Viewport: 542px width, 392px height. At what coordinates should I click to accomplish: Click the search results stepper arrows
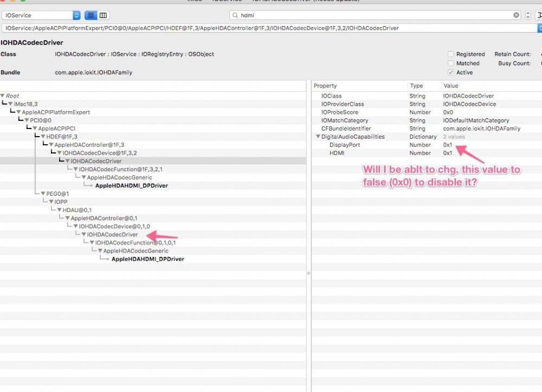528,15
